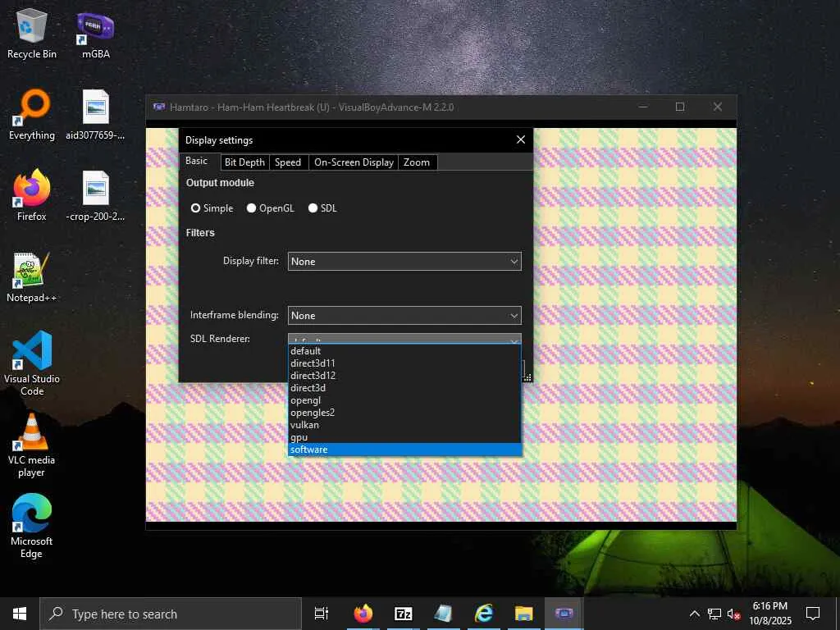Minimize the VisualBoyAdvance-M window
Image resolution: width=840 pixels, height=630 pixels.
(643, 107)
